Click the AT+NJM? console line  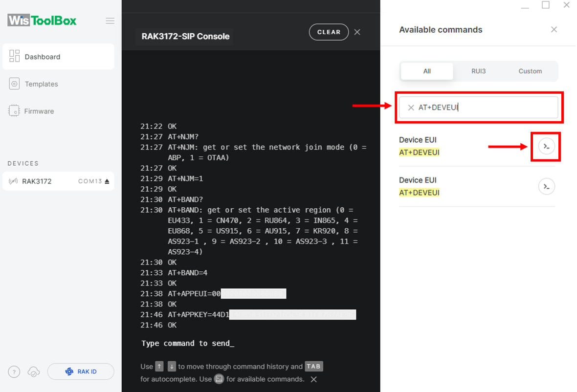coord(183,137)
